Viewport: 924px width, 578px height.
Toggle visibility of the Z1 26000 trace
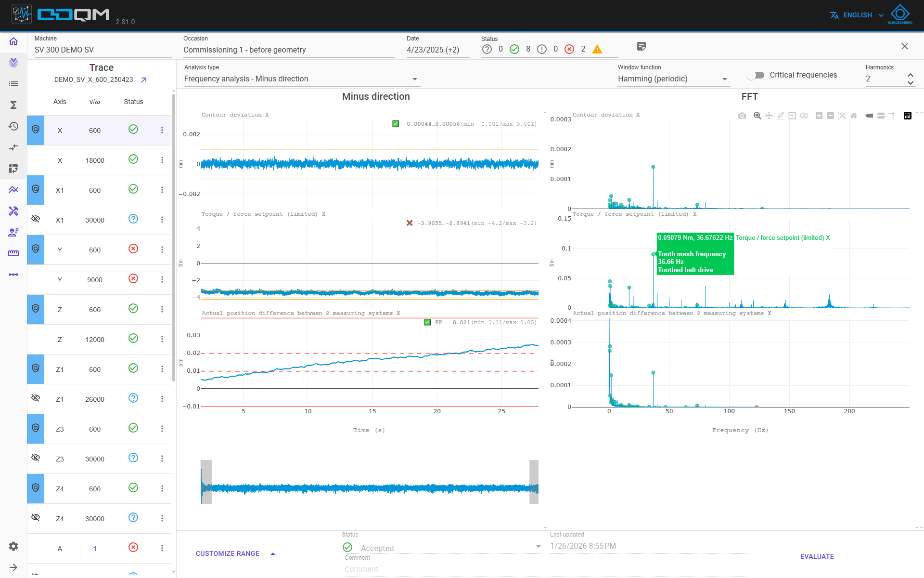point(36,398)
